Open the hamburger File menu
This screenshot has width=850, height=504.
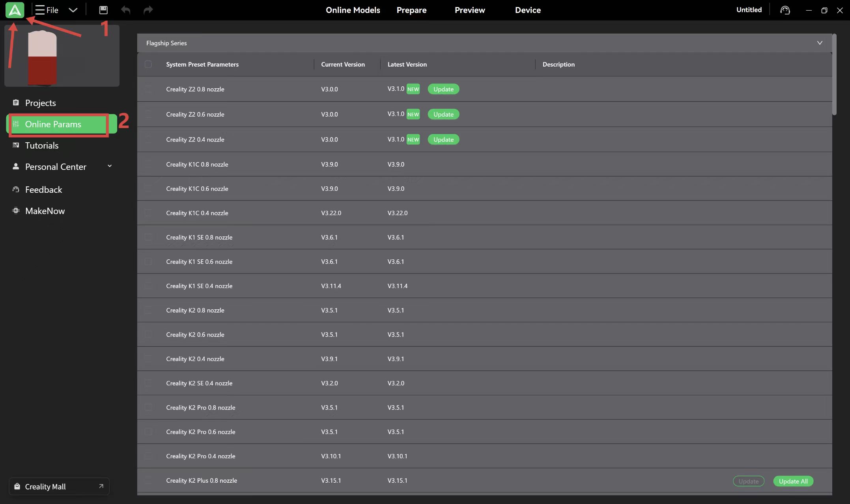pyautogui.click(x=47, y=10)
